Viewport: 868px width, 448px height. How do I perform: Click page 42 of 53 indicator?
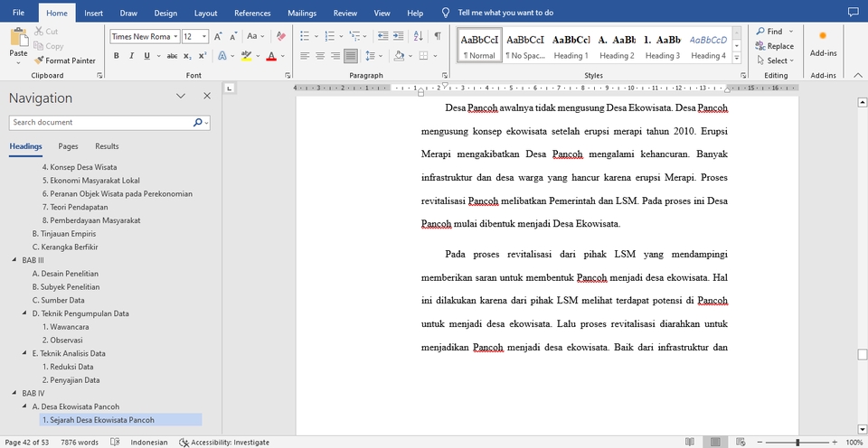[x=26, y=442]
